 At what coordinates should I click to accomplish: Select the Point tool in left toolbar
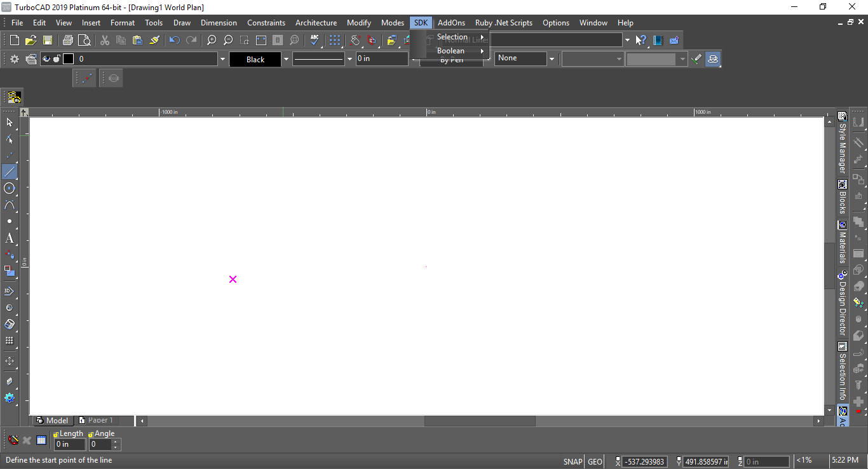pyautogui.click(x=10, y=221)
